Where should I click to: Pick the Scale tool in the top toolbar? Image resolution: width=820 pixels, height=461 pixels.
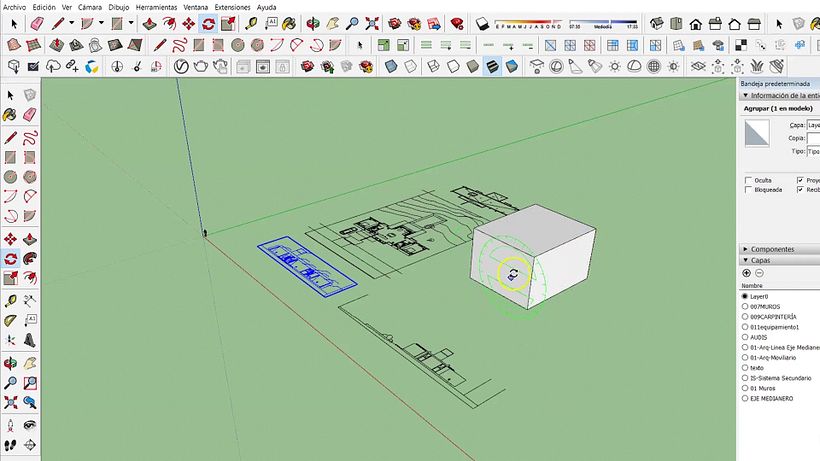click(228, 24)
